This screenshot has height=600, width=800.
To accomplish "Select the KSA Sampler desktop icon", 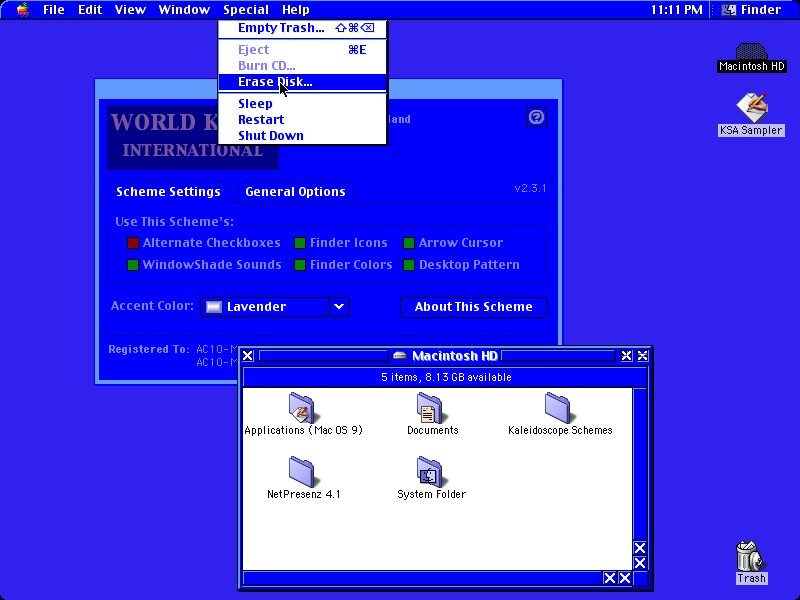I will [751, 107].
